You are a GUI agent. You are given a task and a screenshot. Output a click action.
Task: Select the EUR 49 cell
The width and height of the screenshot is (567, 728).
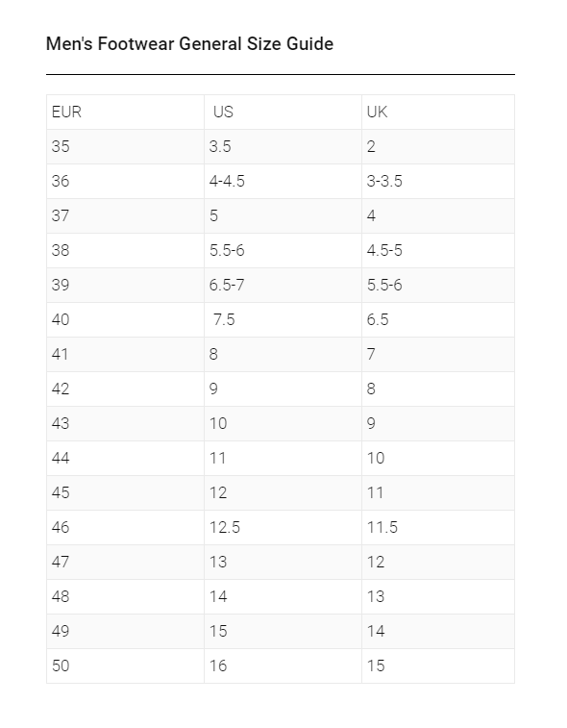(x=125, y=632)
